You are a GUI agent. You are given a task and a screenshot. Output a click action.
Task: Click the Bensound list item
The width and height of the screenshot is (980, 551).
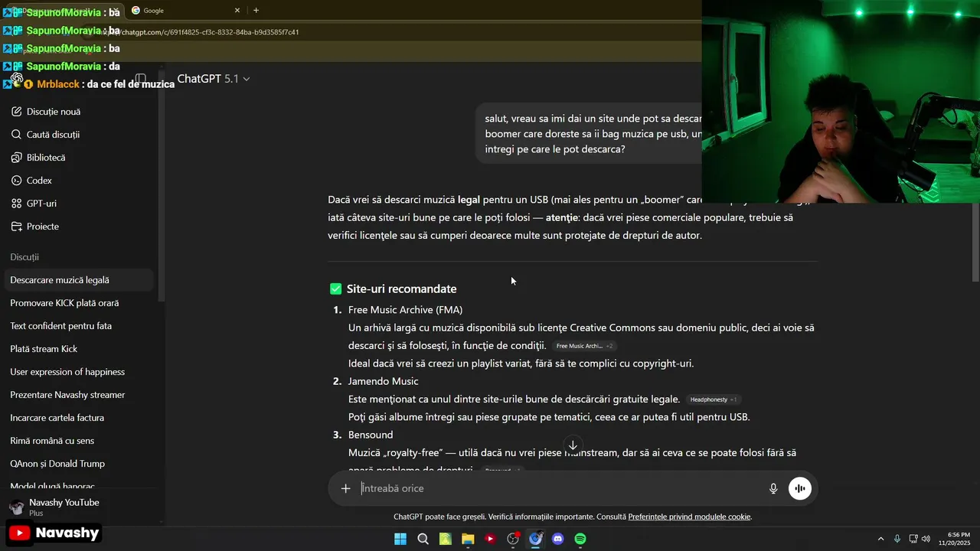(371, 435)
